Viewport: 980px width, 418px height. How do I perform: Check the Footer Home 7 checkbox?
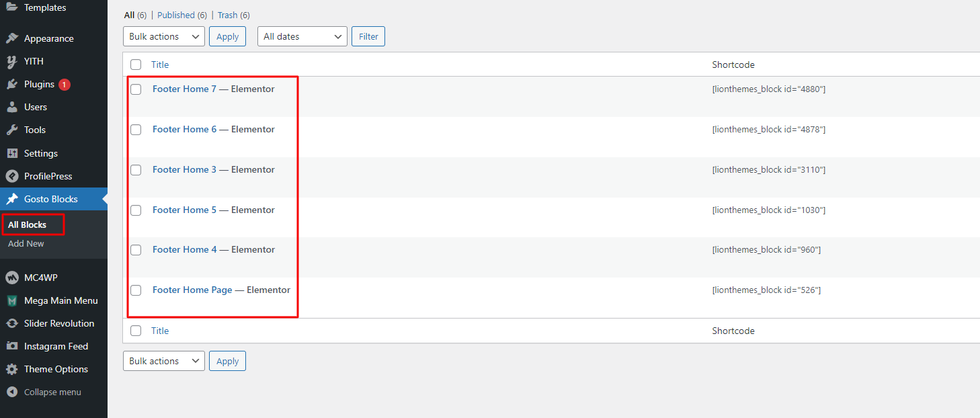[x=136, y=89]
